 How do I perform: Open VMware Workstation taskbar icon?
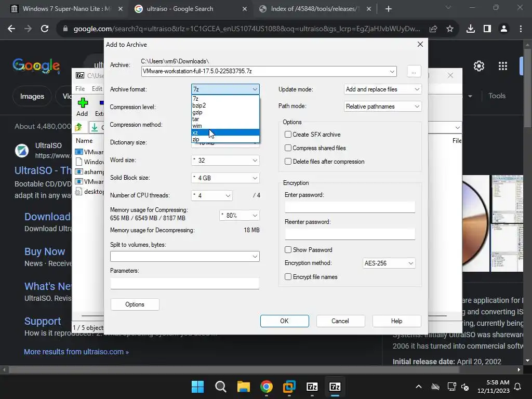point(289,387)
